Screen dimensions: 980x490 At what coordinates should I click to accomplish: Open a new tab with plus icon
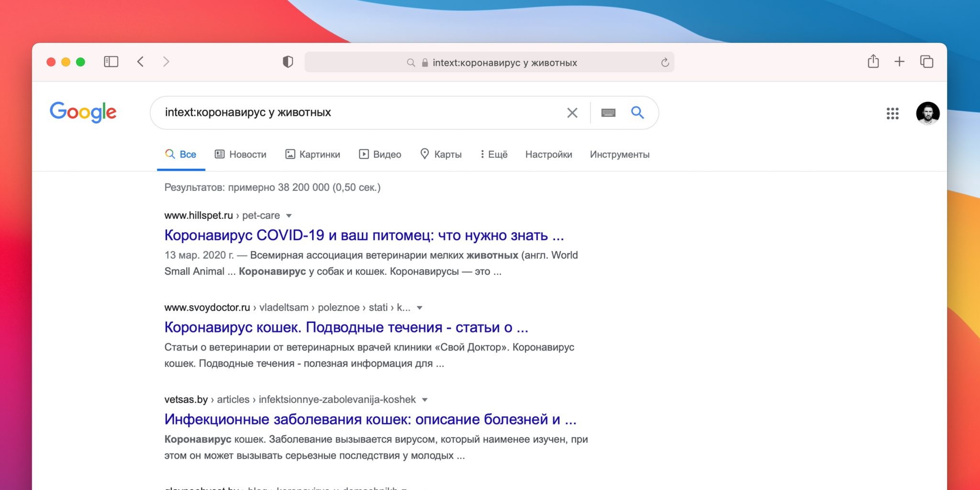pyautogui.click(x=900, y=61)
